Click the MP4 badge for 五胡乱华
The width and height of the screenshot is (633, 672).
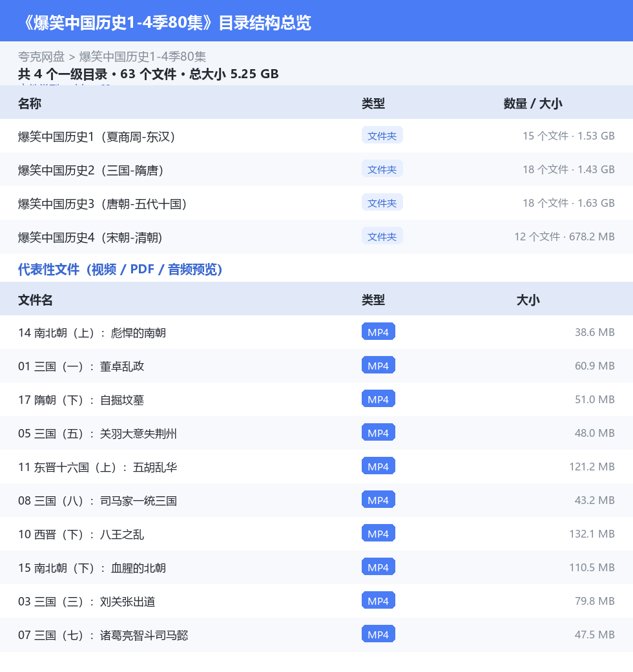pyautogui.click(x=378, y=467)
